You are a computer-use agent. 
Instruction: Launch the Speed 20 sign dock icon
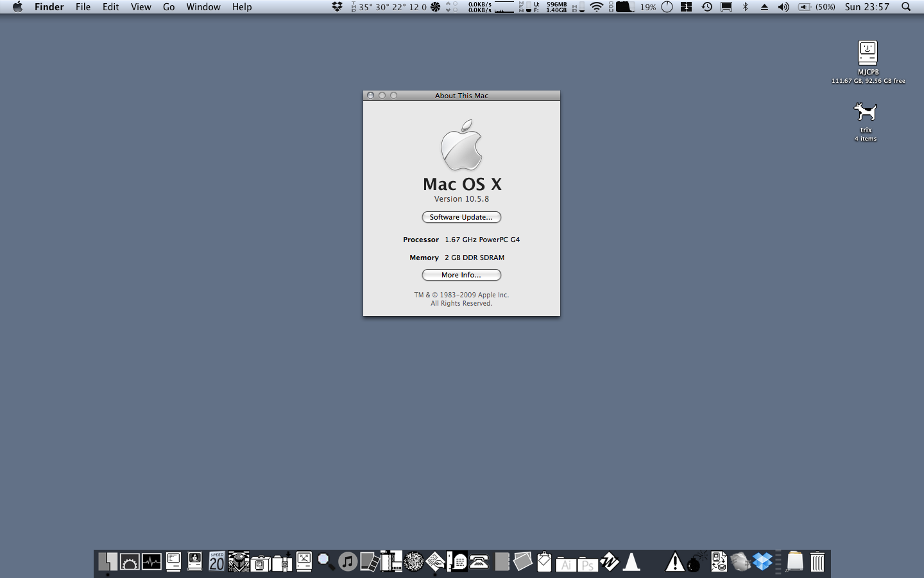(x=217, y=562)
